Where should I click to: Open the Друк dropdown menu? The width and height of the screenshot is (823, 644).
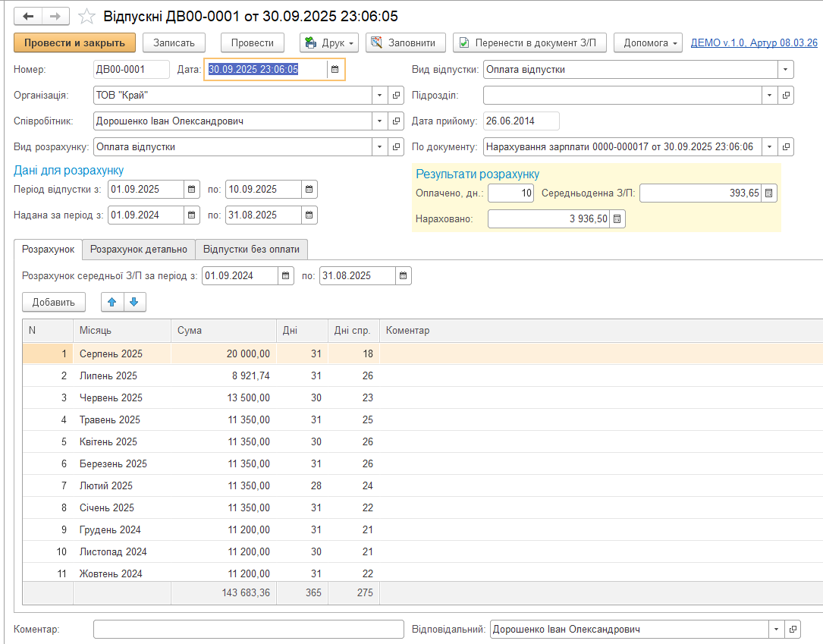[329, 43]
